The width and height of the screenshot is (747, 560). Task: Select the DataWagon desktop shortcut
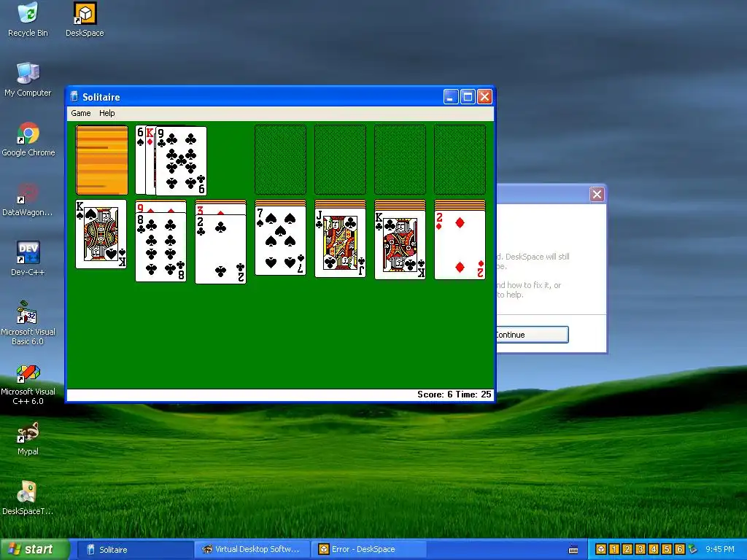pos(28,199)
